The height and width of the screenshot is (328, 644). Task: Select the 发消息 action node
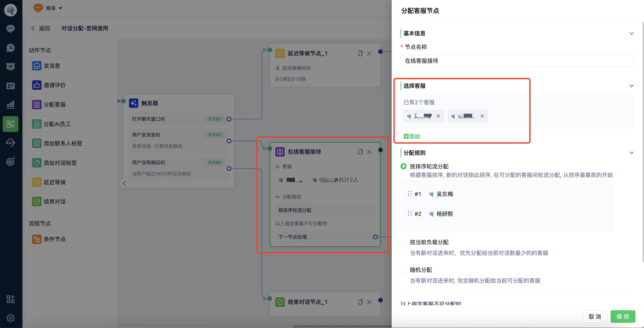[70, 66]
